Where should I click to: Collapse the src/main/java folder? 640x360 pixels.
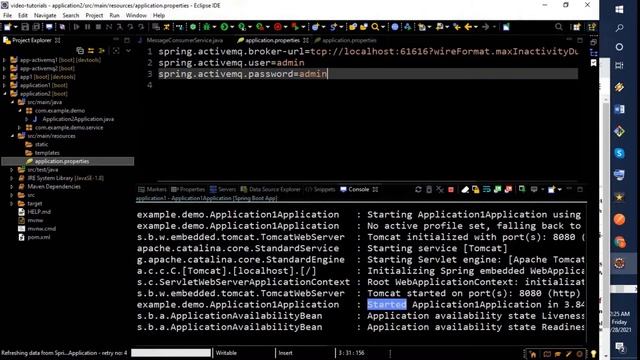(x=12, y=102)
